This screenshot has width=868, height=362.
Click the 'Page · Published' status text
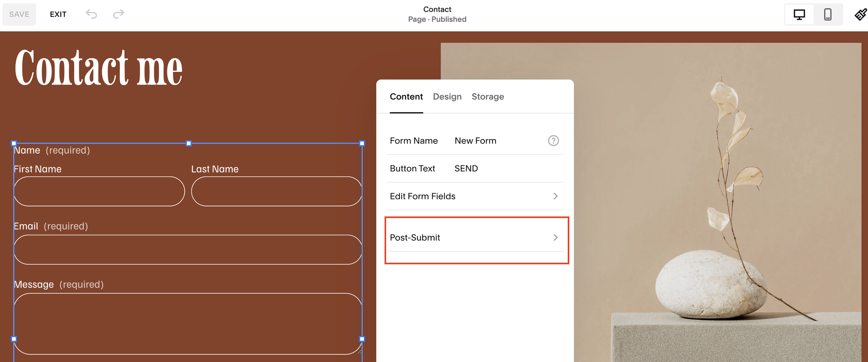(437, 19)
